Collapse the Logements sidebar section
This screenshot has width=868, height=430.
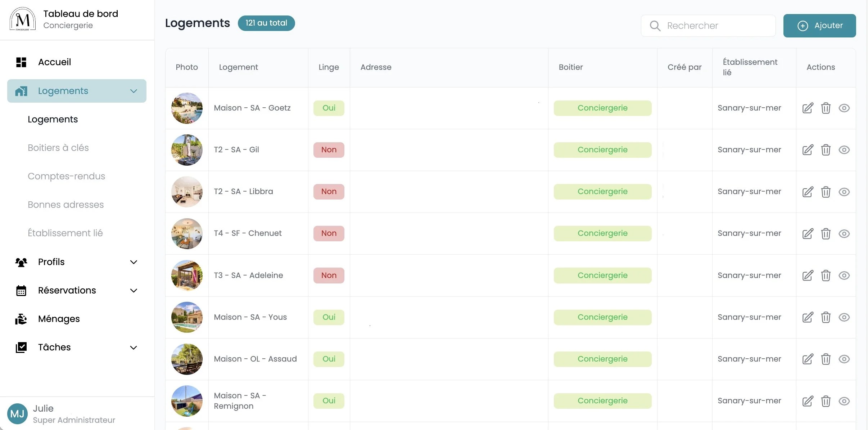134,91
